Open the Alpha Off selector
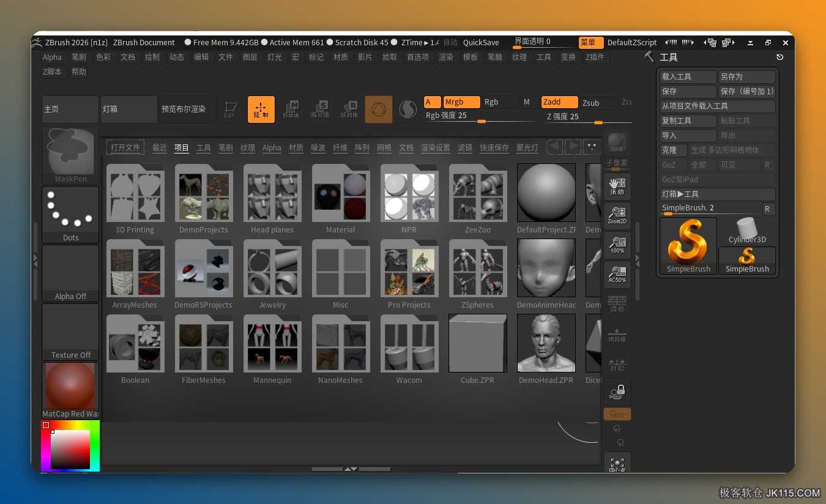Screen dimensions: 826x504 (x=71, y=273)
